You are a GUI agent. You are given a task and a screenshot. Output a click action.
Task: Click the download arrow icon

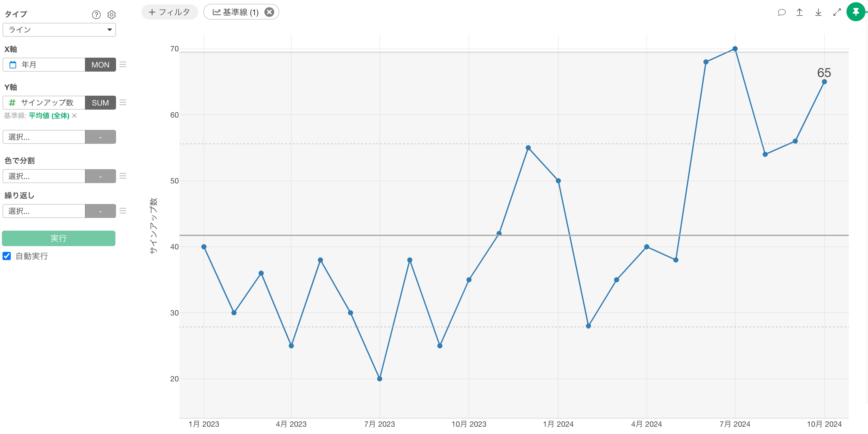click(818, 12)
